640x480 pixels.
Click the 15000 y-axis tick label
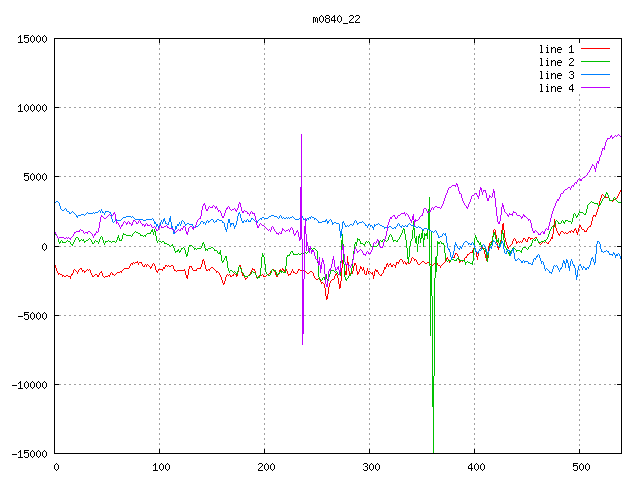tap(32, 39)
